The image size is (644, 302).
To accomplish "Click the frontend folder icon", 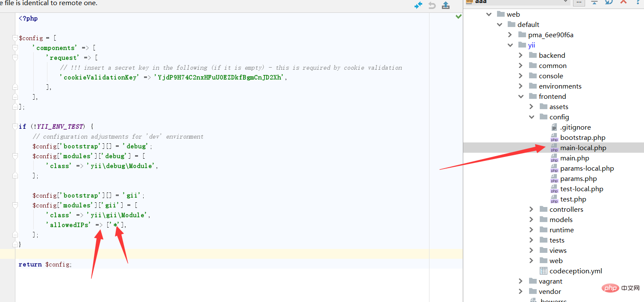I will pyautogui.click(x=532, y=96).
